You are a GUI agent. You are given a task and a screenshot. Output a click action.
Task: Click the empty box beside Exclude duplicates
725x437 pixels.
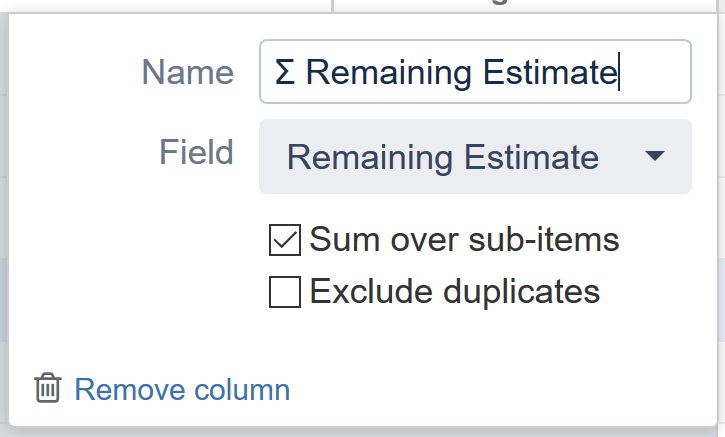285,292
